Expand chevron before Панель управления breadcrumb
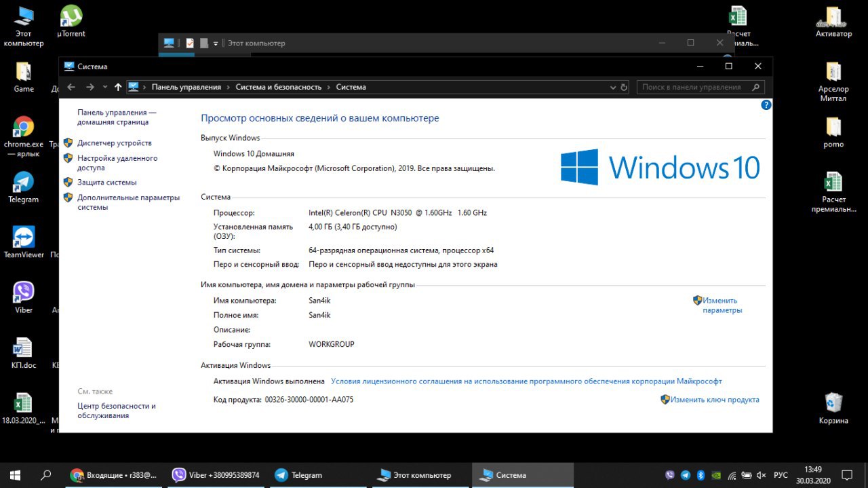The image size is (868, 488). pyautogui.click(x=144, y=87)
